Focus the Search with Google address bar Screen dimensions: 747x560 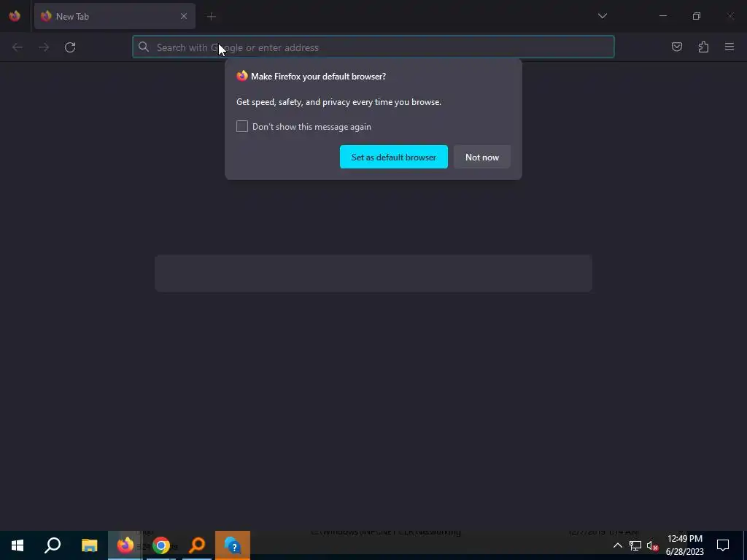point(373,47)
